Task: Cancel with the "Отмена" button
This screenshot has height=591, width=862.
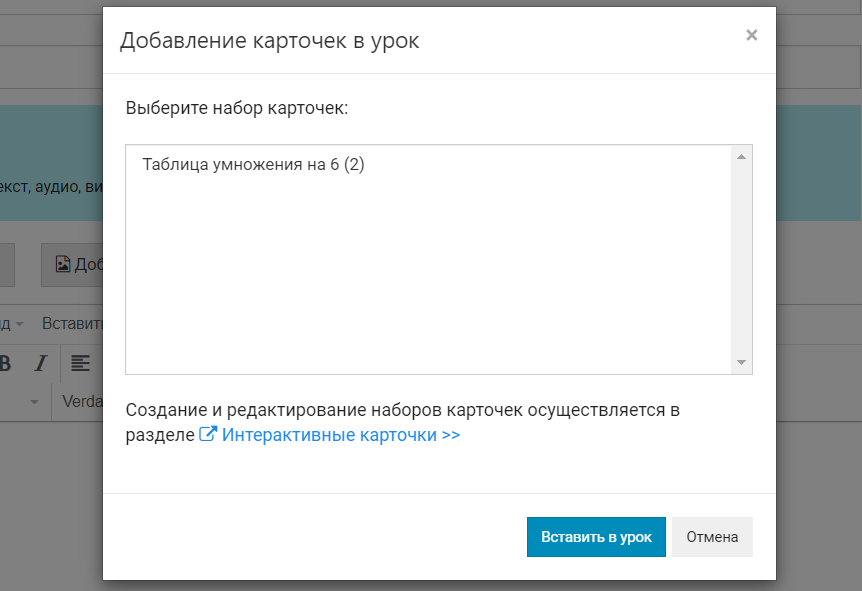Action: [712, 537]
